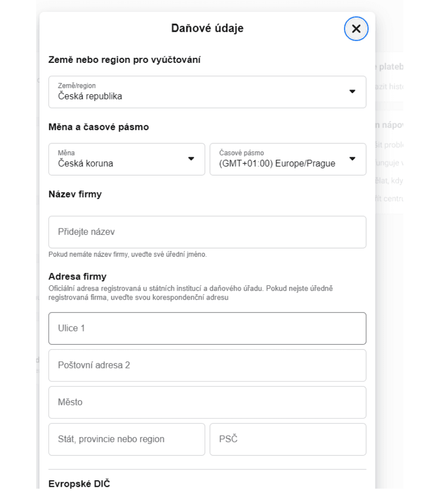Click the PSČ postal code field
The width and height of the screenshot is (427, 504).
(x=288, y=439)
